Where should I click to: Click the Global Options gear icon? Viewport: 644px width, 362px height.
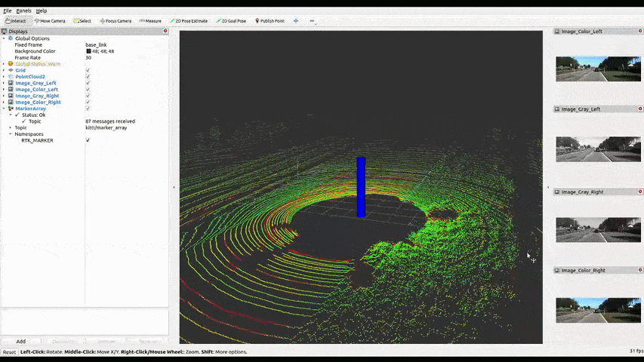coord(11,38)
